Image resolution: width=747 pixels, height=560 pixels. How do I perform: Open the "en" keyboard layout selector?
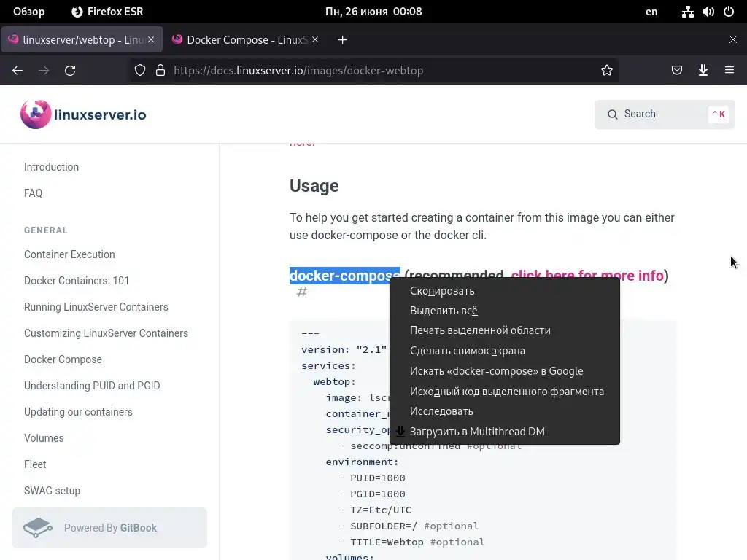(651, 12)
